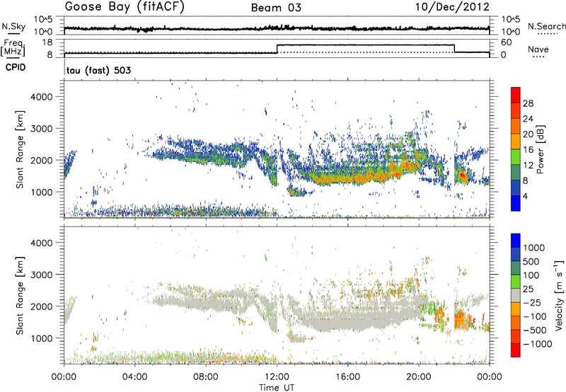Image resolution: width=566 pixels, height=392 pixels.
Task: Pick the blue top segment of velocity colorbar
Action: coord(516,241)
